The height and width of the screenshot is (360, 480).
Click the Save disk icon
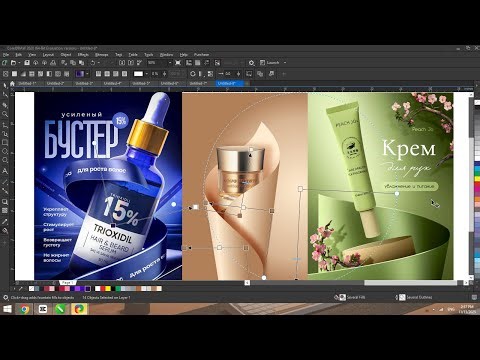(x=27, y=63)
